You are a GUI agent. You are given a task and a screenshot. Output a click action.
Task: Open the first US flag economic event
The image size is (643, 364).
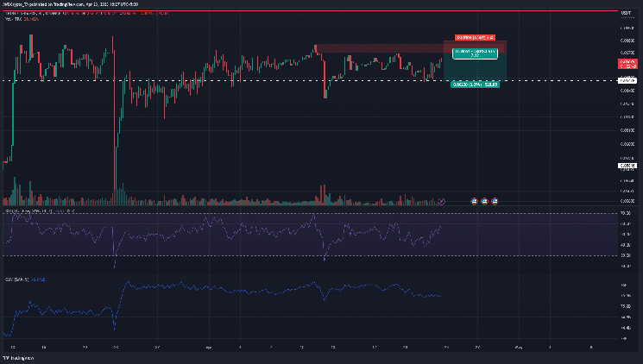474,201
